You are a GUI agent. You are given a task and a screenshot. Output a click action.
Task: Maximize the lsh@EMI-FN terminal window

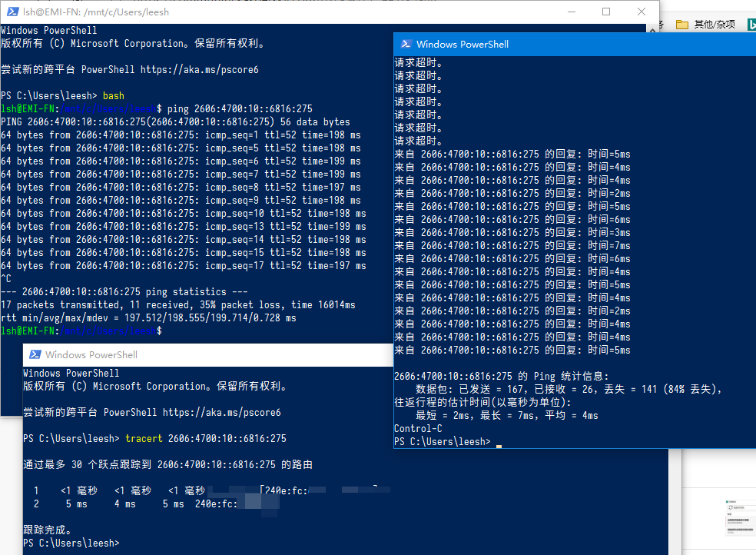(606, 12)
